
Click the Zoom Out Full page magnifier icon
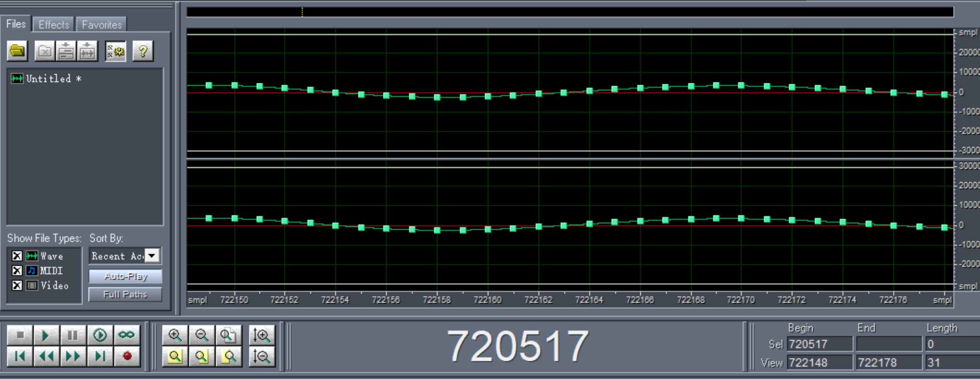click(x=228, y=335)
